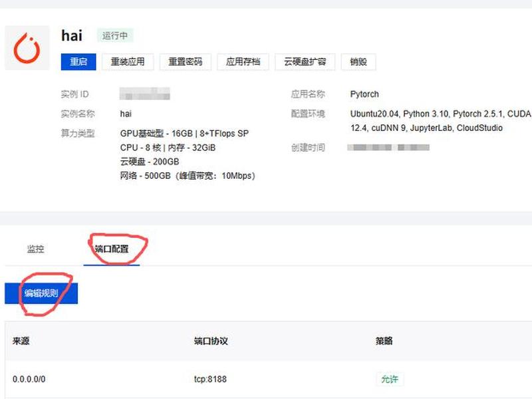Select the 端口配置 port config tab
This screenshot has width=532, height=399.
(x=112, y=249)
